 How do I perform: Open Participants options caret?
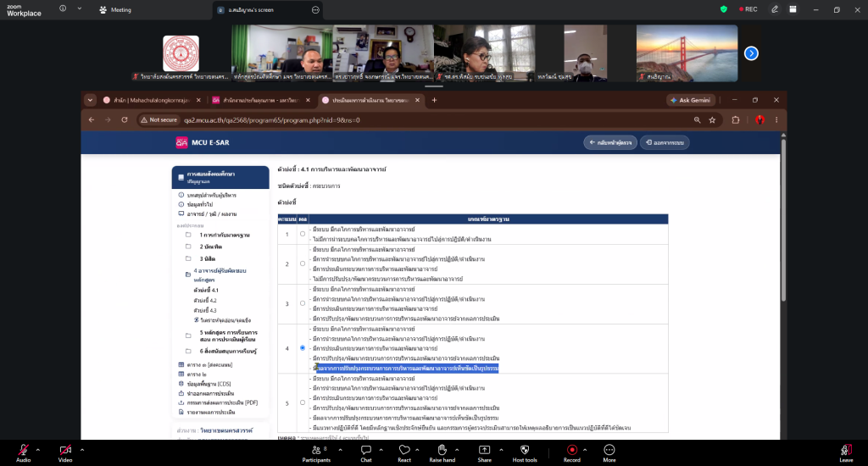pos(340,450)
